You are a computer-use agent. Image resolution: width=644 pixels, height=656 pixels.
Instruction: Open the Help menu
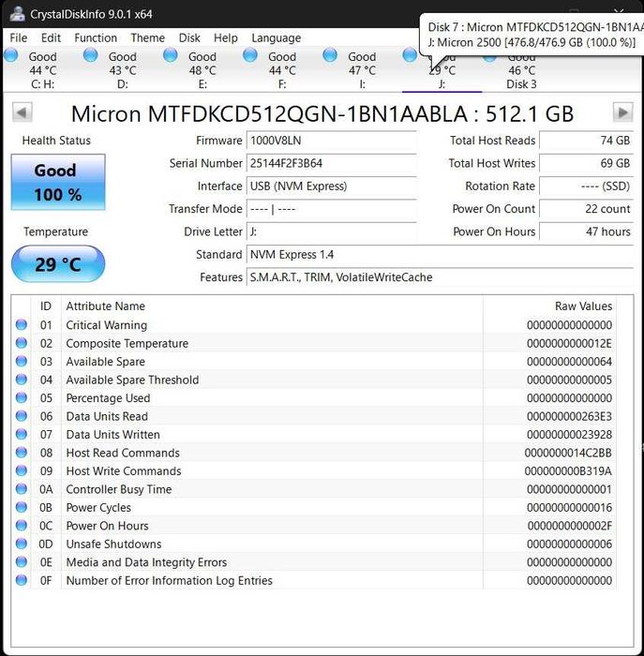226,38
